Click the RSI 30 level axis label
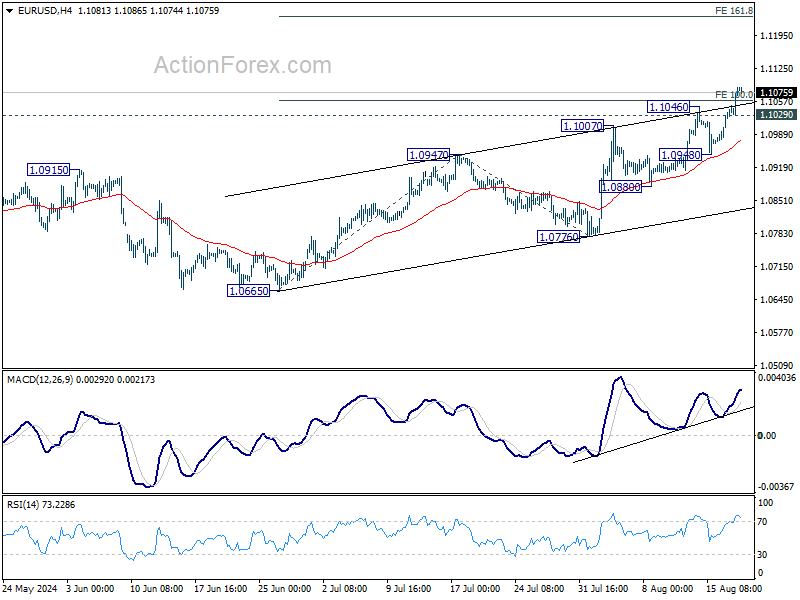 [x=762, y=555]
